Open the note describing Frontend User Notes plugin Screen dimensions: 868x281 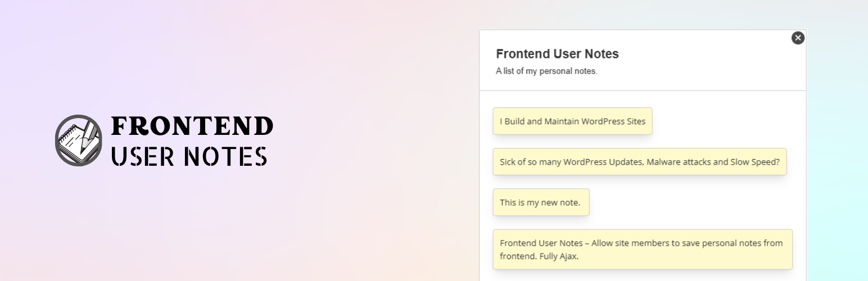[642, 250]
